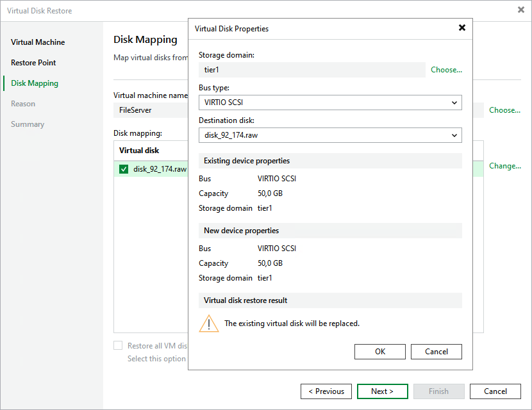Select the disk_92_174.raw row text
Viewport: 532px width, 410px height.
160,169
